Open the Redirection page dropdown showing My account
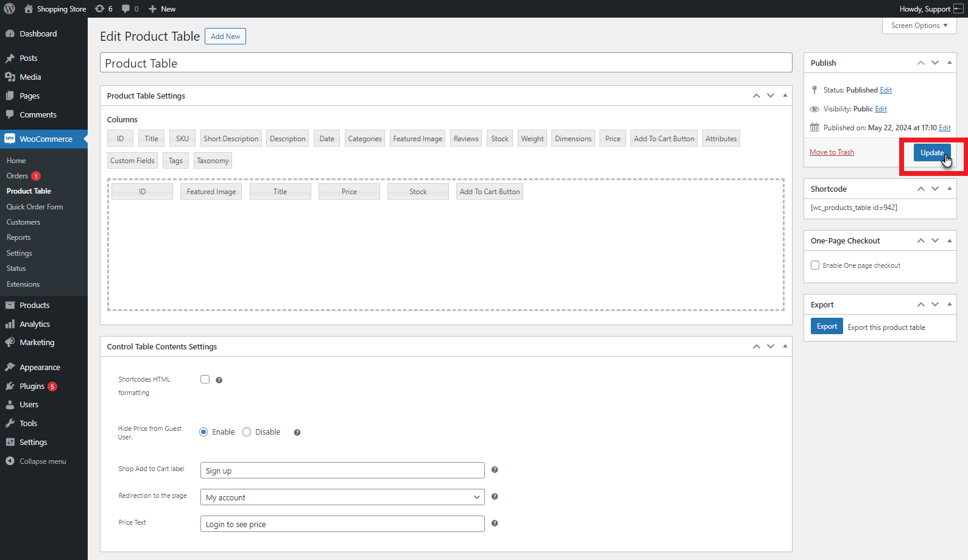 tap(342, 497)
